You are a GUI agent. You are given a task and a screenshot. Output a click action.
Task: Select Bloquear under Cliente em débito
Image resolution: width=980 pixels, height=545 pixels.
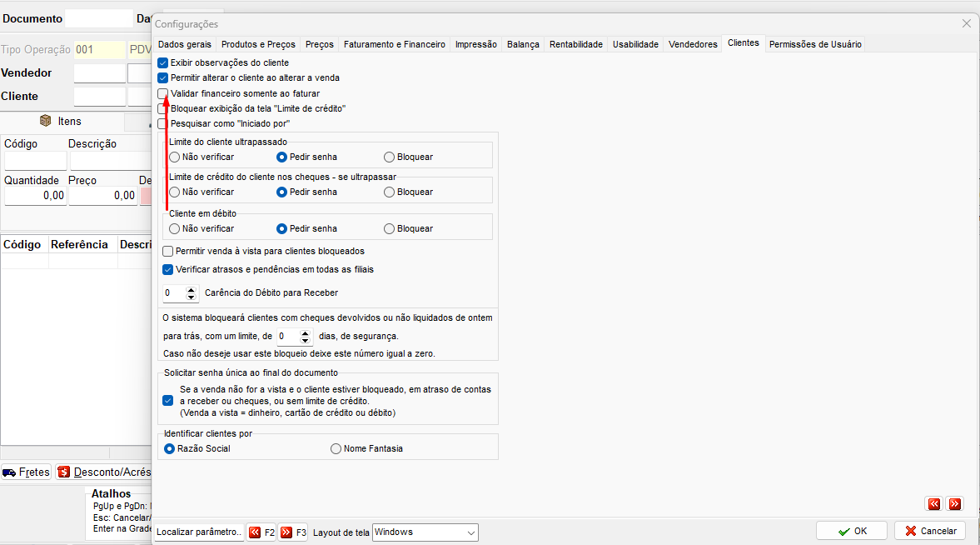(x=390, y=229)
